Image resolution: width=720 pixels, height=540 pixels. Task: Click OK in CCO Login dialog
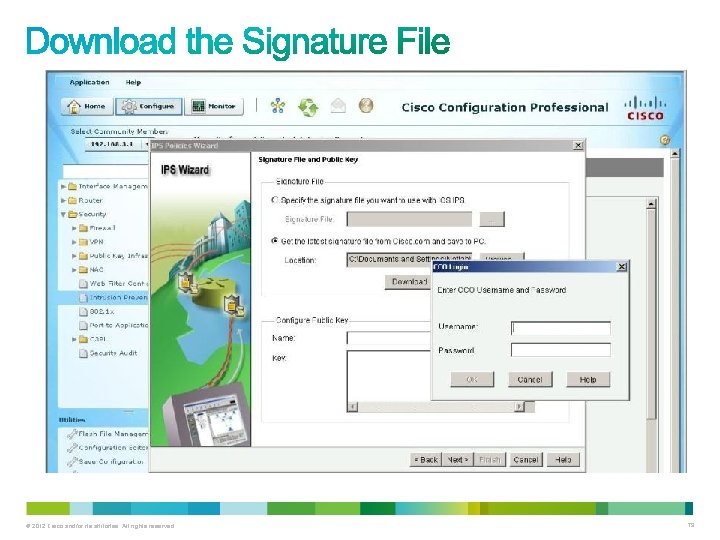pos(472,380)
